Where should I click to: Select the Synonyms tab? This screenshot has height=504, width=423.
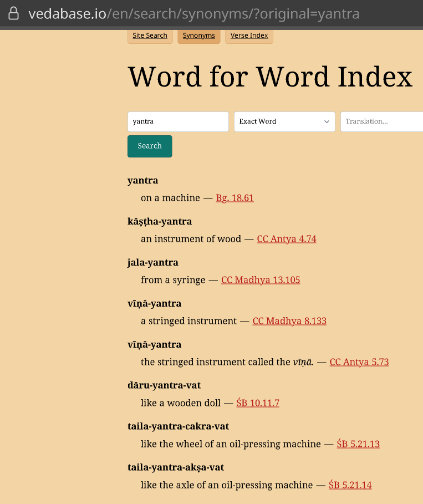[198, 35]
